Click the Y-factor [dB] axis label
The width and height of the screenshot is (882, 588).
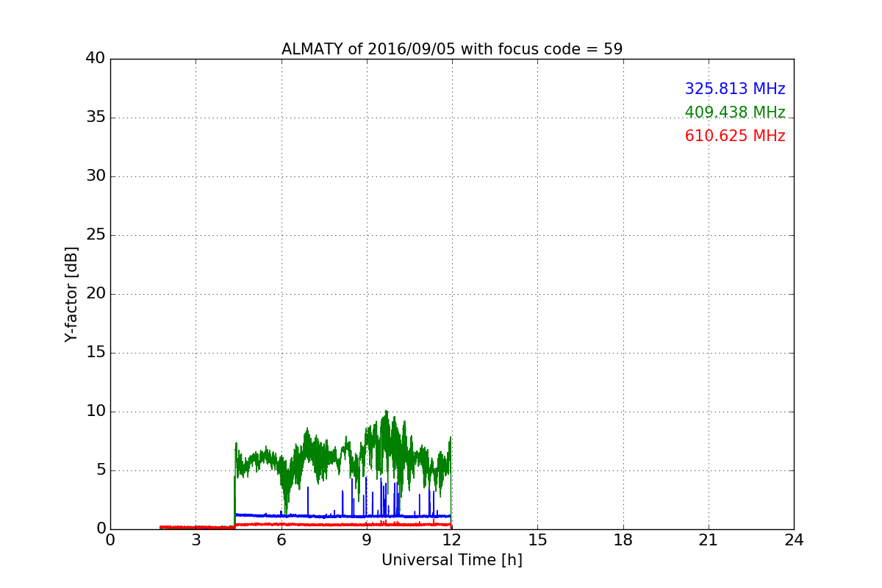coord(71,294)
